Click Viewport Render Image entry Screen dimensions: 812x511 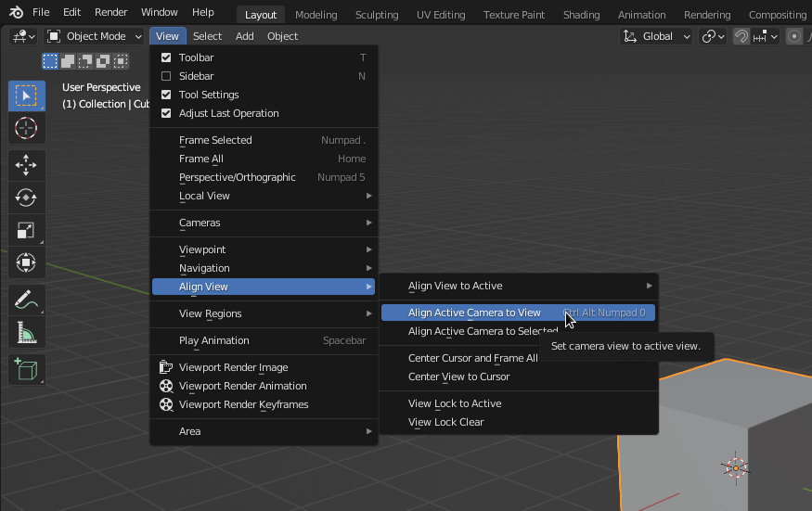233,367
